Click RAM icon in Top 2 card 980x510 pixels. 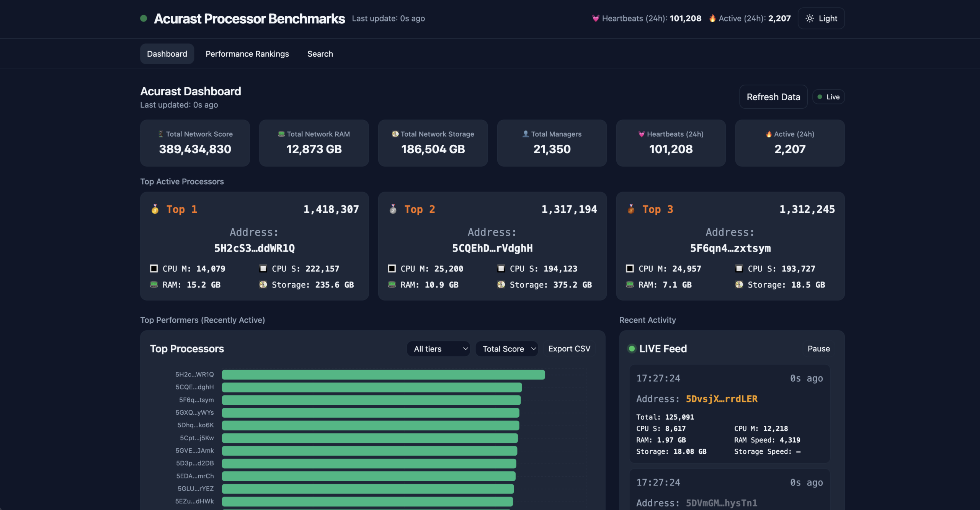point(392,284)
